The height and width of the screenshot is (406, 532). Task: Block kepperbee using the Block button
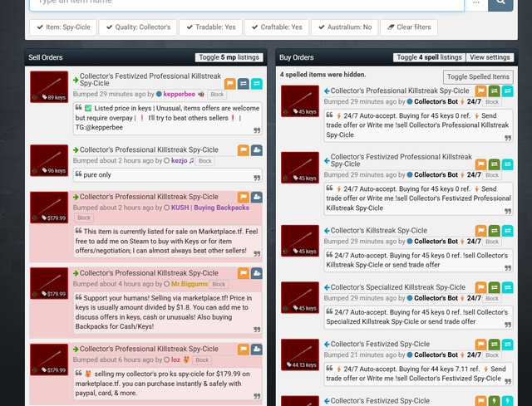coord(217,95)
